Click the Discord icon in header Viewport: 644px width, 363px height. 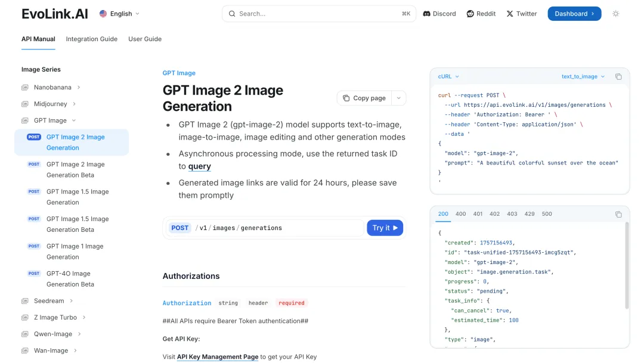(427, 14)
